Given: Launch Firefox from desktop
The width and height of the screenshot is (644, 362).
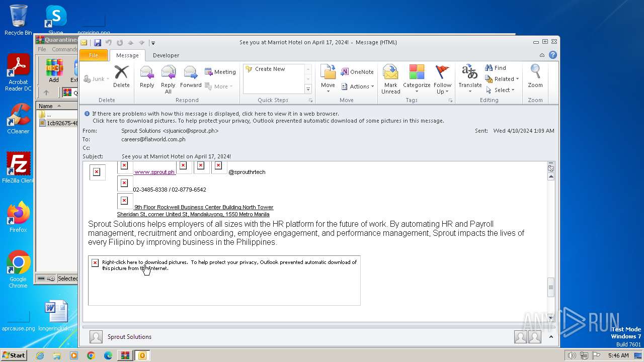Looking at the screenshot, I should 18,217.
